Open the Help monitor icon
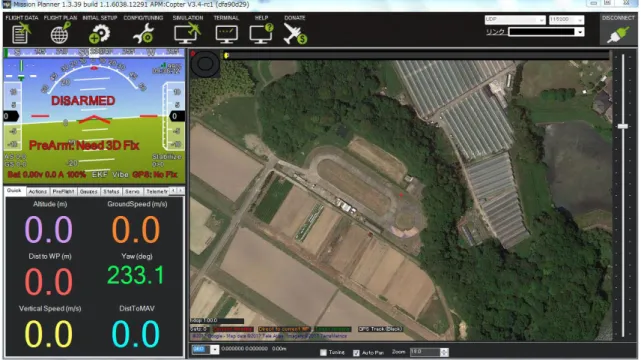 click(x=261, y=34)
